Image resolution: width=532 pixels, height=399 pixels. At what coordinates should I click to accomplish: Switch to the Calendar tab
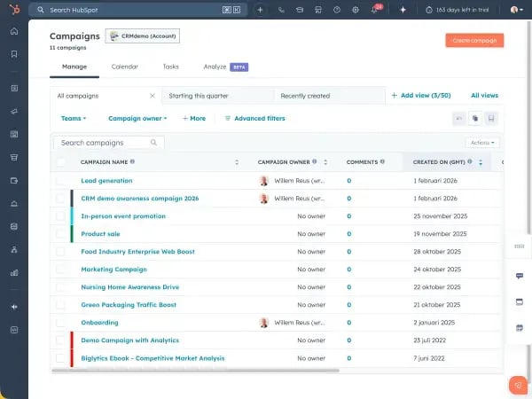124,66
